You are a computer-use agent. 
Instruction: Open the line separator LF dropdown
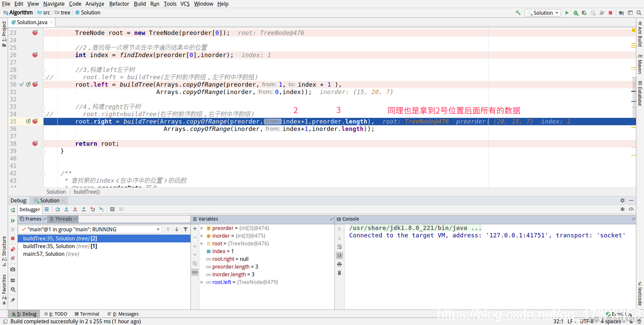tap(571, 322)
